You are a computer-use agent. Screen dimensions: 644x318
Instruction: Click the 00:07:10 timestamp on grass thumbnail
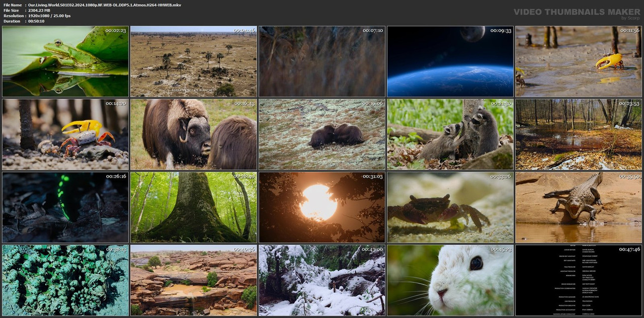pyautogui.click(x=373, y=31)
